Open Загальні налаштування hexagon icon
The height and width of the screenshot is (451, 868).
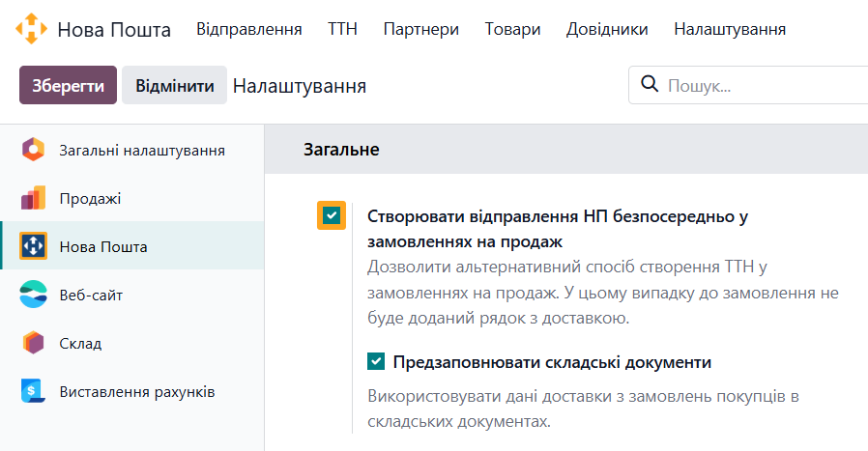[x=33, y=150]
